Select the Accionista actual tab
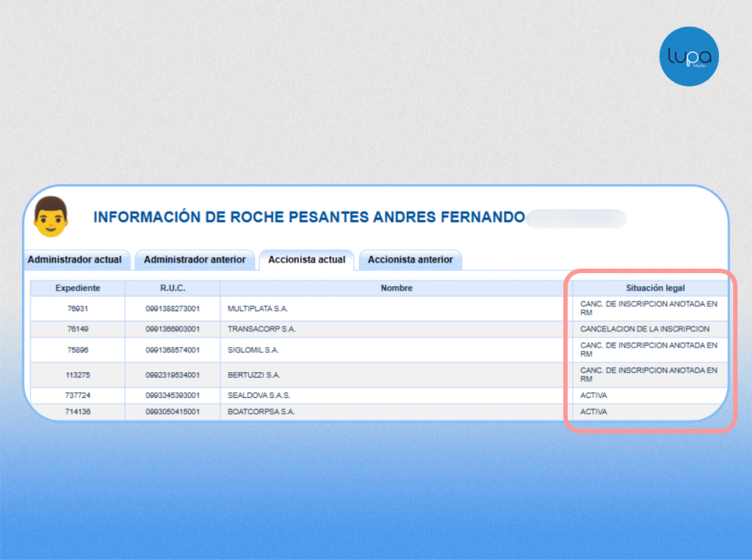 pyautogui.click(x=306, y=260)
